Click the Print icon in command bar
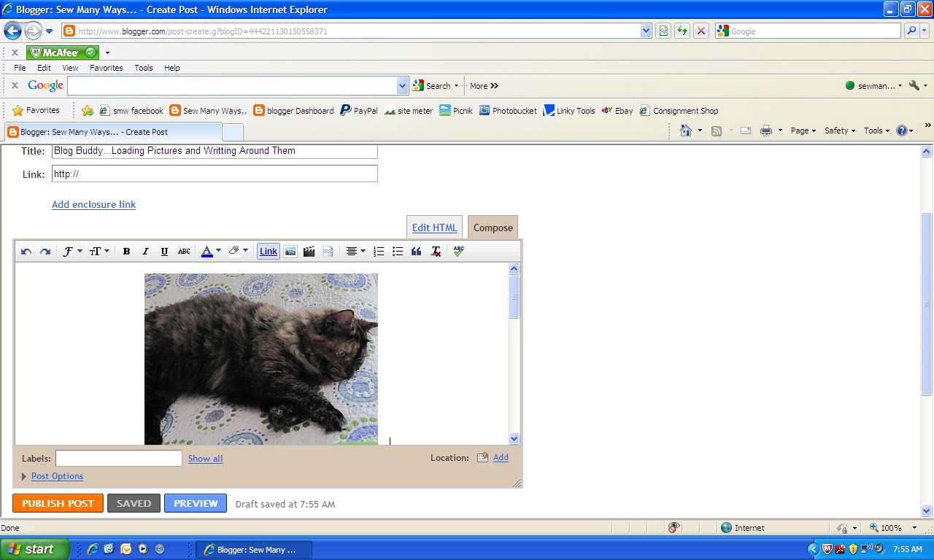The image size is (934, 560). pyautogui.click(x=766, y=131)
